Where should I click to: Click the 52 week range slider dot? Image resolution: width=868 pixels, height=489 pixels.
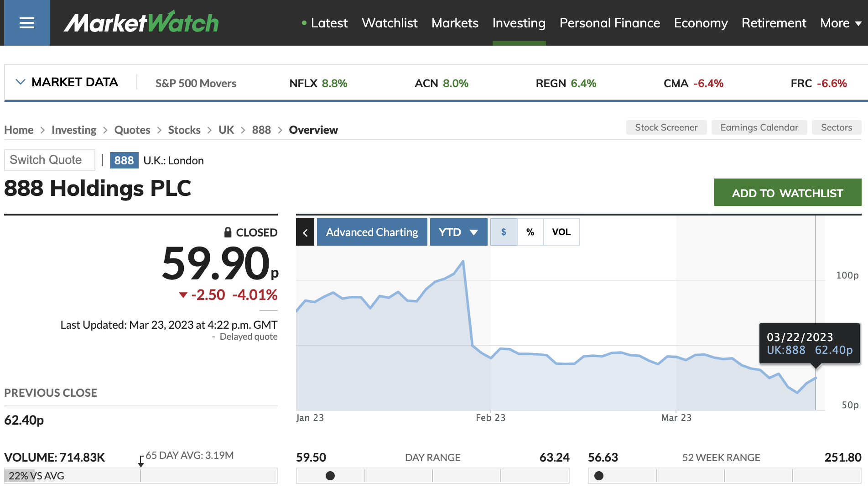pos(599,476)
